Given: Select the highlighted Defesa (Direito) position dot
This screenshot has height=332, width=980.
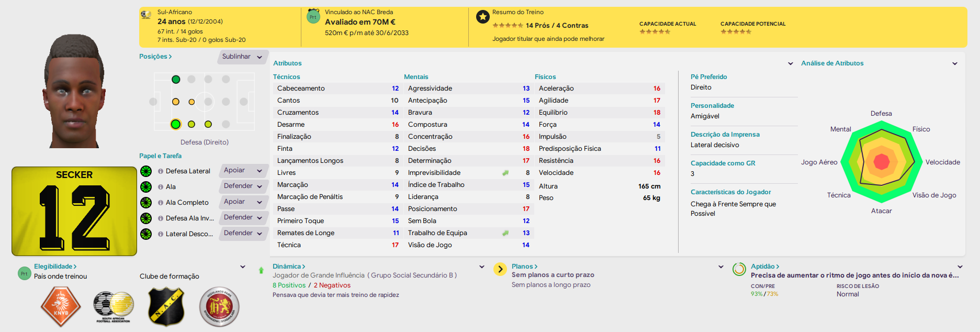Looking at the screenshot, I should coord(176,124).
